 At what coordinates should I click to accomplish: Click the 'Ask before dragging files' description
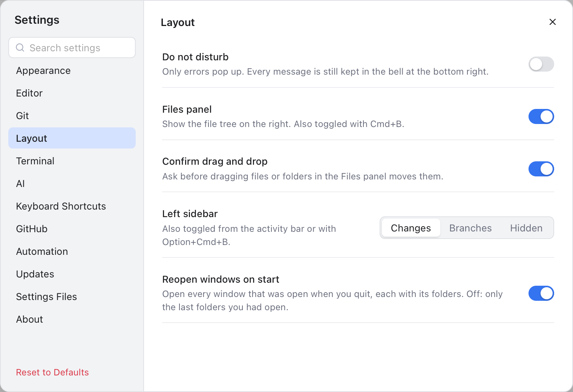(x=303, y=176)
